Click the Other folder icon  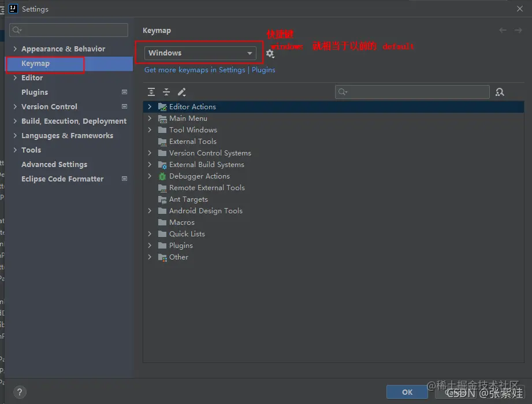pos(162,257)
